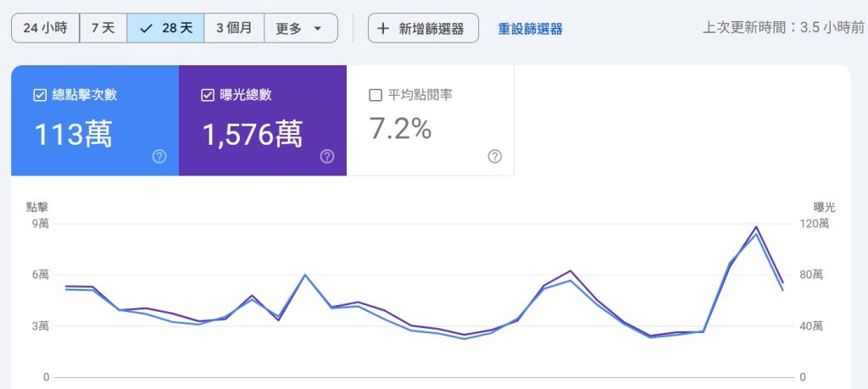The width and height of the screenshot is (868, 389).
Task: Click the 113萬 clicks total value
Action: click(74, 134)
